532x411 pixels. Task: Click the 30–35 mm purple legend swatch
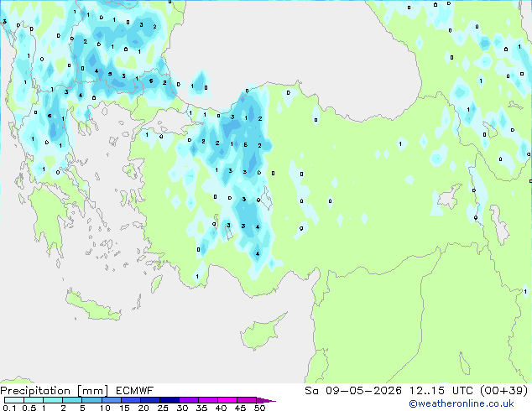point(188,400)
